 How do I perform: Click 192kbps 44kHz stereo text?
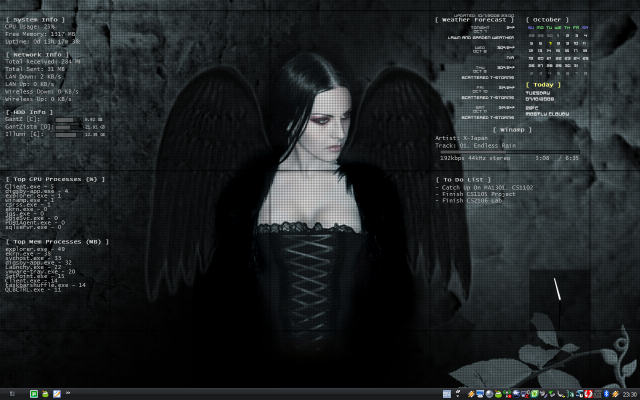[x=475, y=158]
